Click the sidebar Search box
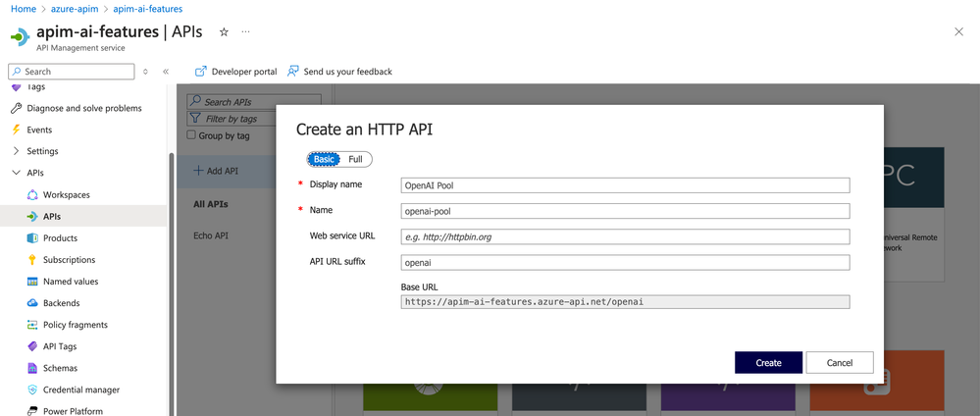 tap(72, 72)
